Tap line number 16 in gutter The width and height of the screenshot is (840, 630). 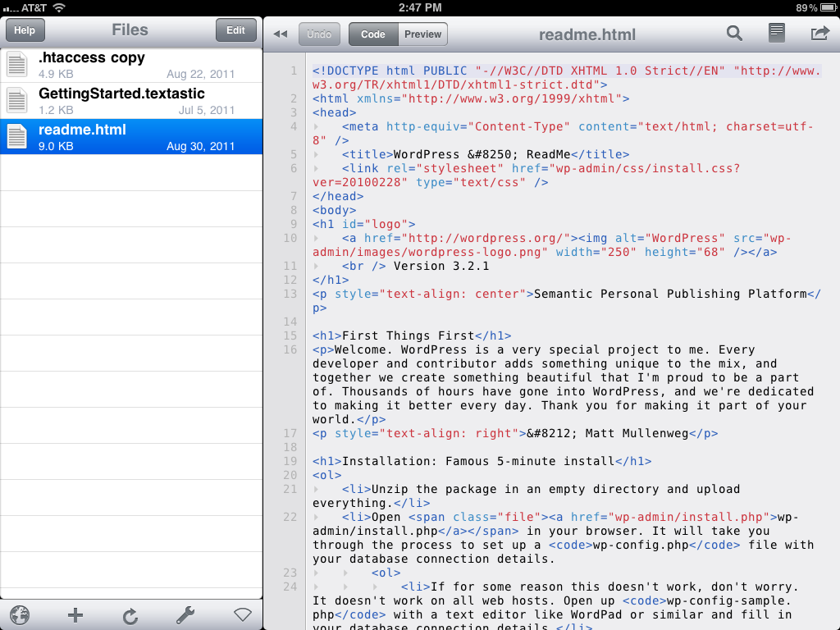(x=290, y=349)
